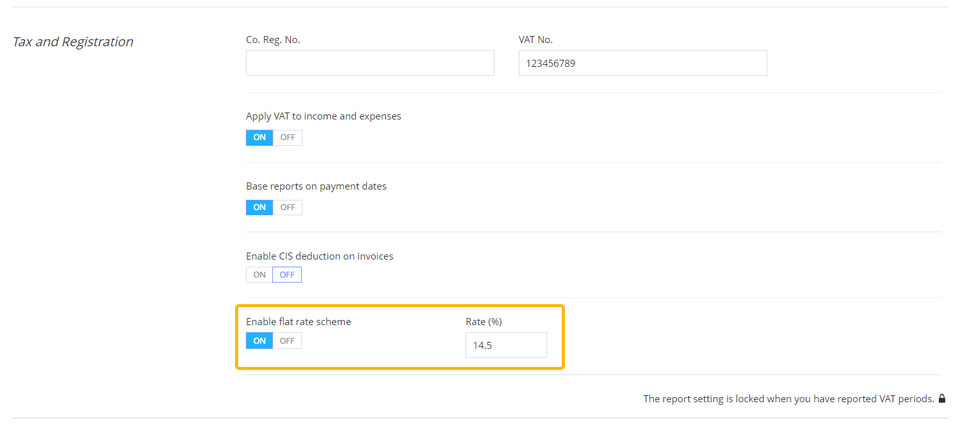960x426 pixels.
Task: Click the 'Enable flat rate scheme' label
Action: point(298,322)
